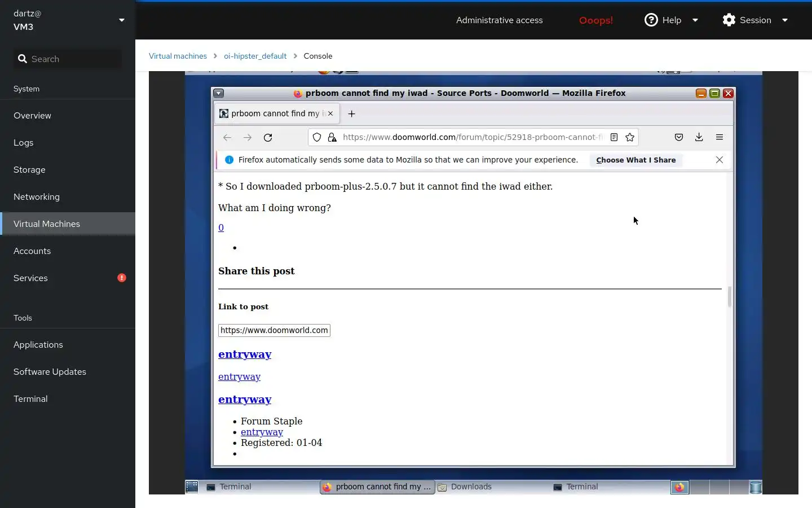Open Terminal from the sidebar
Image resolution: width=812 pixels, height=508 pixels.
[x=68, y=398]
